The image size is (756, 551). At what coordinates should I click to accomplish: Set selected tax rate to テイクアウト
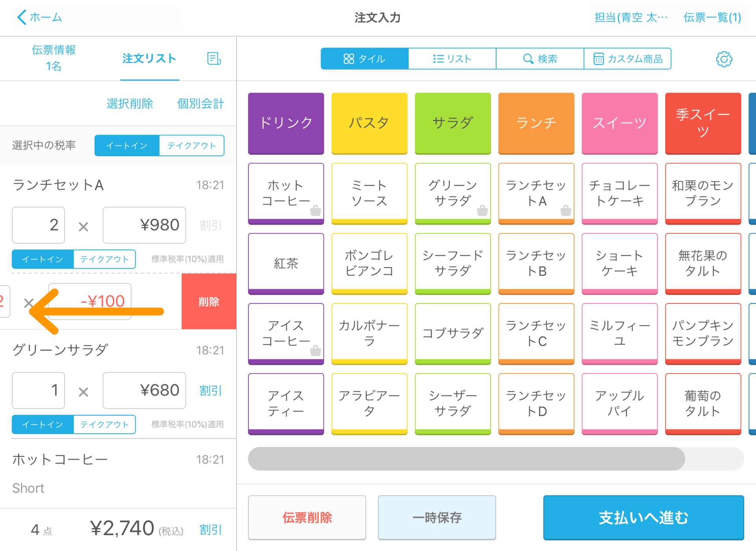click(x=192, y=146)
